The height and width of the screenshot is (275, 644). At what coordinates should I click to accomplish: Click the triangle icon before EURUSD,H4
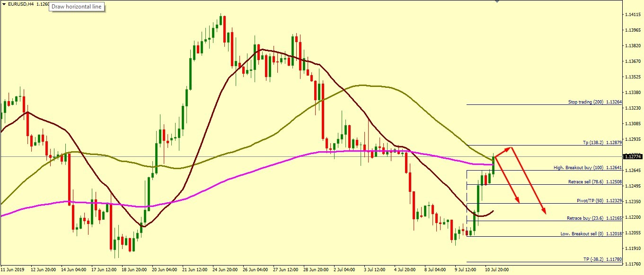tap(4, 4)
